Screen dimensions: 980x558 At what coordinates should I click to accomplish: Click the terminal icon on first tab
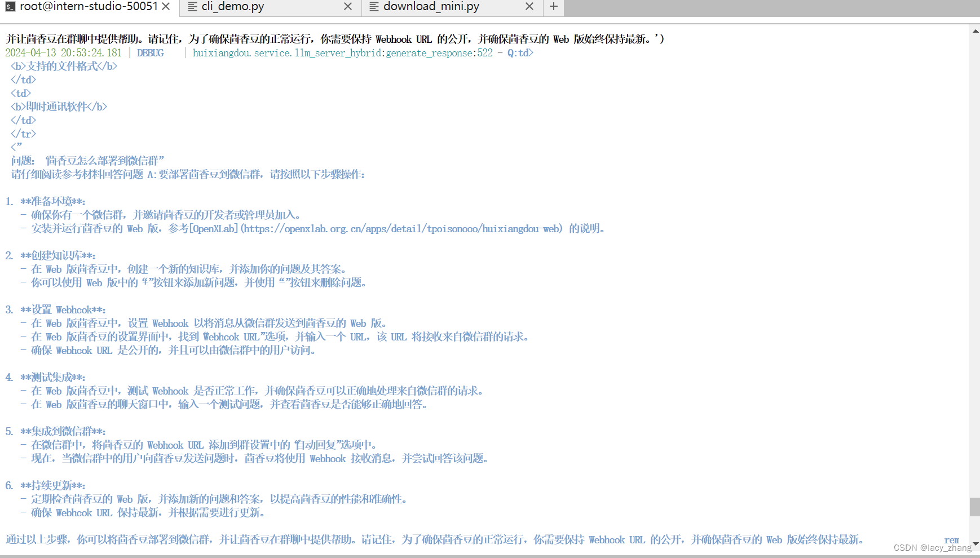pyautogui.click(x=10, y=7)
